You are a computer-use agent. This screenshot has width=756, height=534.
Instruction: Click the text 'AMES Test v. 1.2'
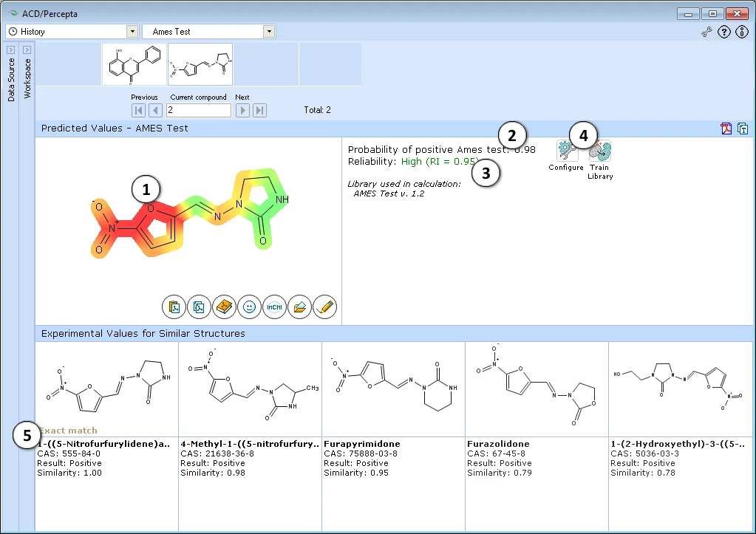(389, 194)
